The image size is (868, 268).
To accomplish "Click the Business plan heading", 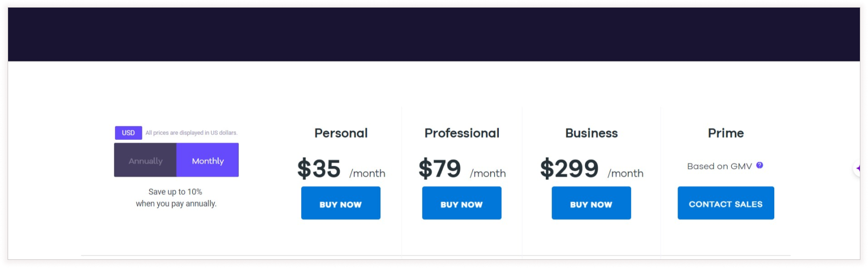I will pyautogui.click(x=591, y=133).
